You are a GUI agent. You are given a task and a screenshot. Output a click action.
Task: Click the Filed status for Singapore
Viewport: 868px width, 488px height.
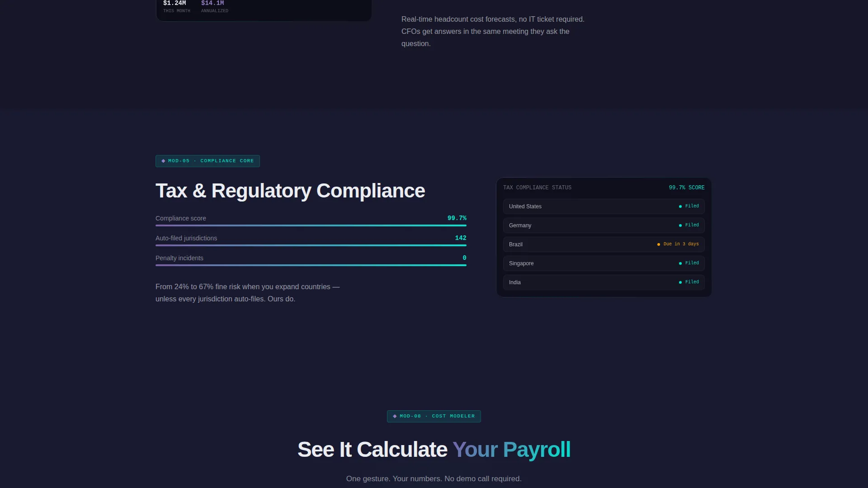click(x=692, y=263)
